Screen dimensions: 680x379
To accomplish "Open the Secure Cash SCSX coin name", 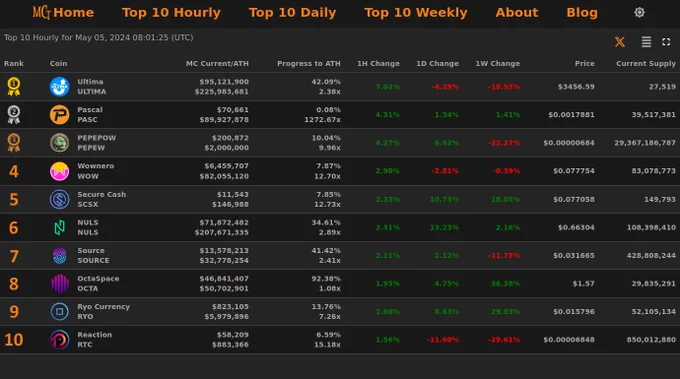I will tap(101, 199).
